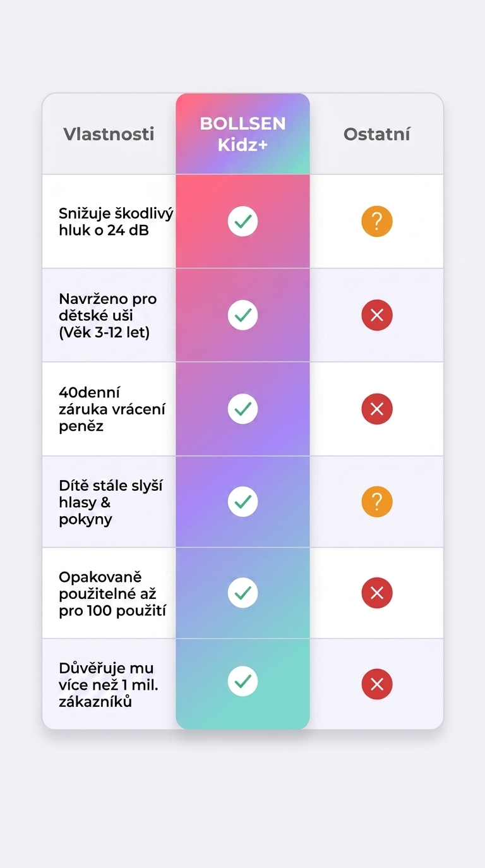Click the checkmark for 'Dítě stále slyší' row
This screenshot has height=868, width=485.
242,502
